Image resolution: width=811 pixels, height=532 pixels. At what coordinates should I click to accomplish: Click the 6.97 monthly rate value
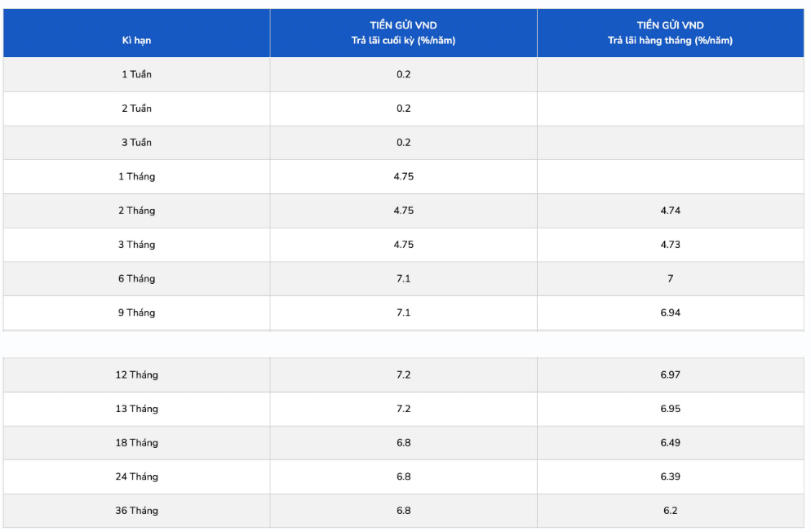coord(670,375)
